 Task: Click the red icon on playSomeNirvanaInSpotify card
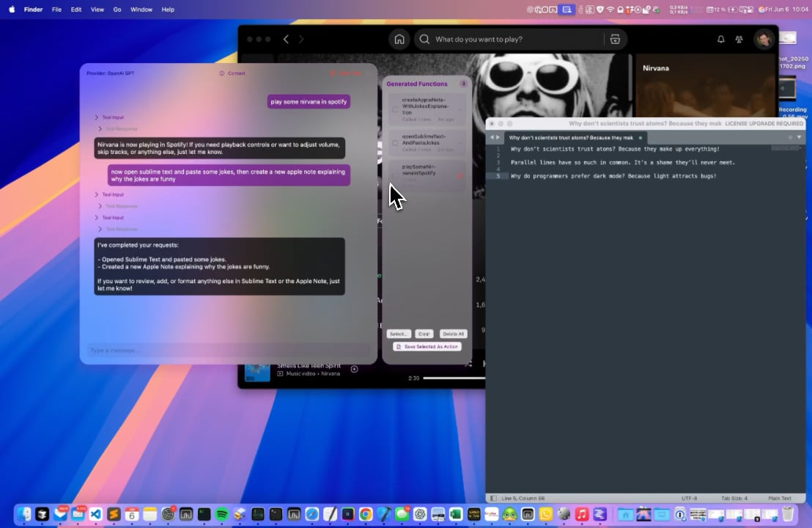pyautogui.click(x=459, y=176)
